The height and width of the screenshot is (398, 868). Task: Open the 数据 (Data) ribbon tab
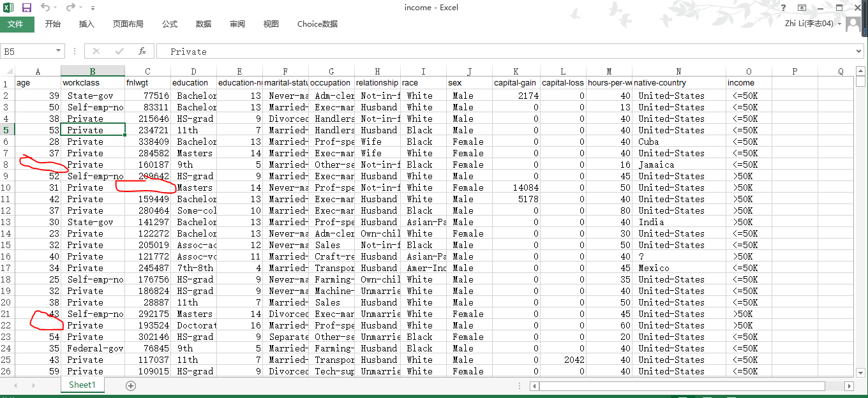204,24
